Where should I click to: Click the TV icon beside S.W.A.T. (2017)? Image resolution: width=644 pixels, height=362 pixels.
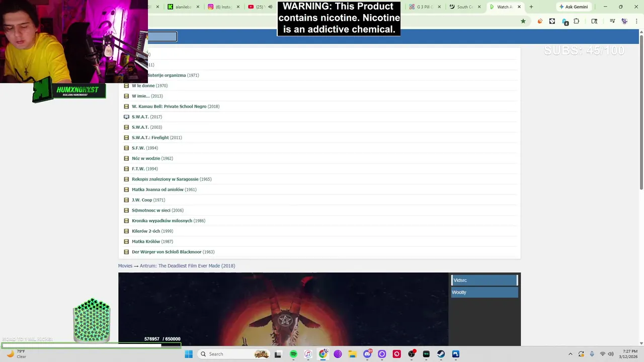tap(126, 117)
